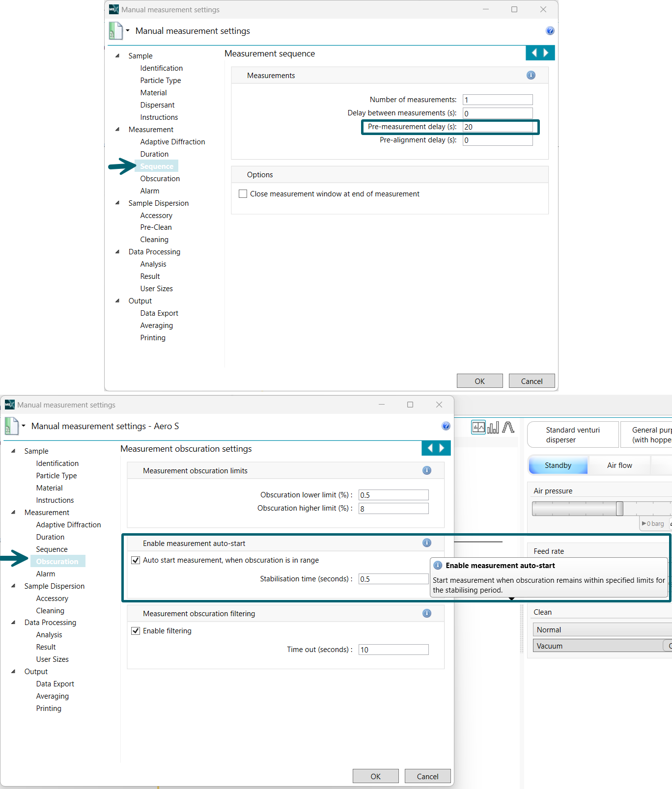Click the Delay between measurements field
Screen dimensions: 672x789
(x=498, y=113)
